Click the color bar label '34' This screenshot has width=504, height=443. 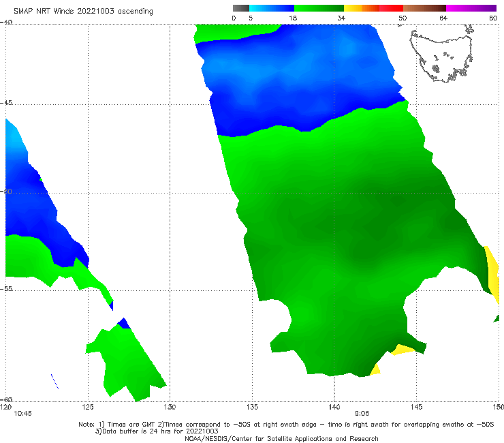341,18
